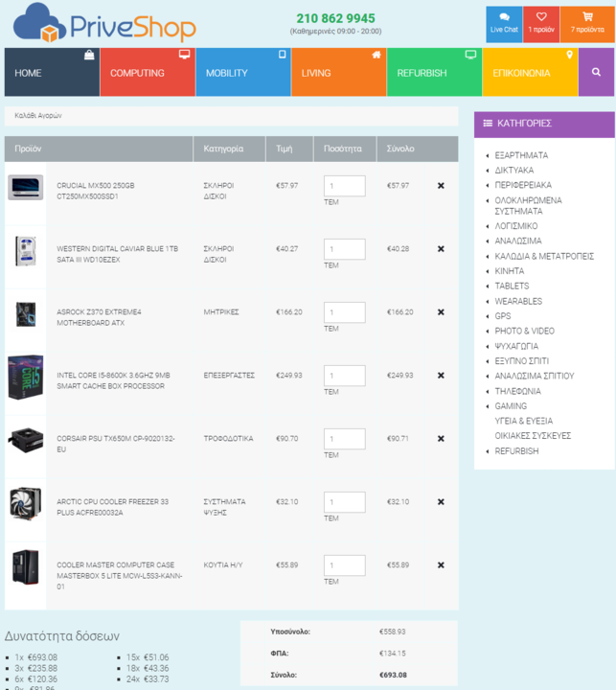Click the Cooler Master case thumbnail
The height and width of the screenshot is (690, 616).
pos(26,567)
